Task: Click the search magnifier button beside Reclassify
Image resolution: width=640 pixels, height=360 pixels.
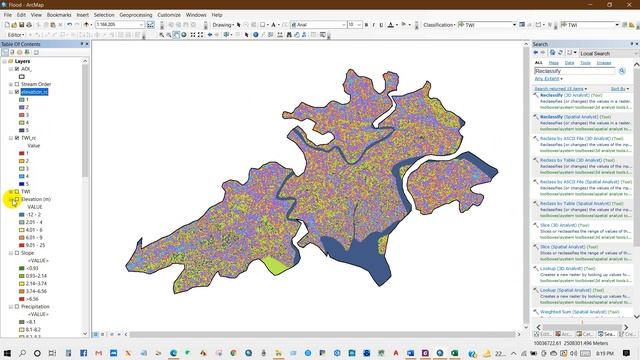Action: (622, 71)
